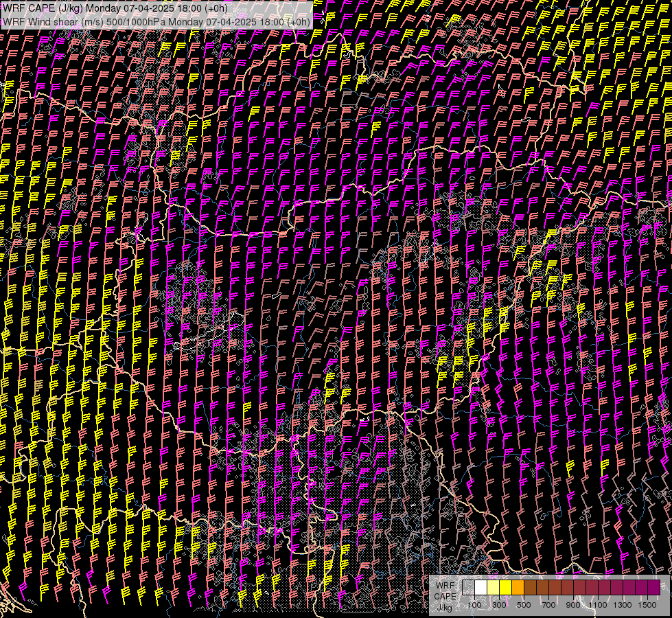Viewport: 672px width, 618px height.
Task: Click the 700 legend label
Action: [548, 605]
